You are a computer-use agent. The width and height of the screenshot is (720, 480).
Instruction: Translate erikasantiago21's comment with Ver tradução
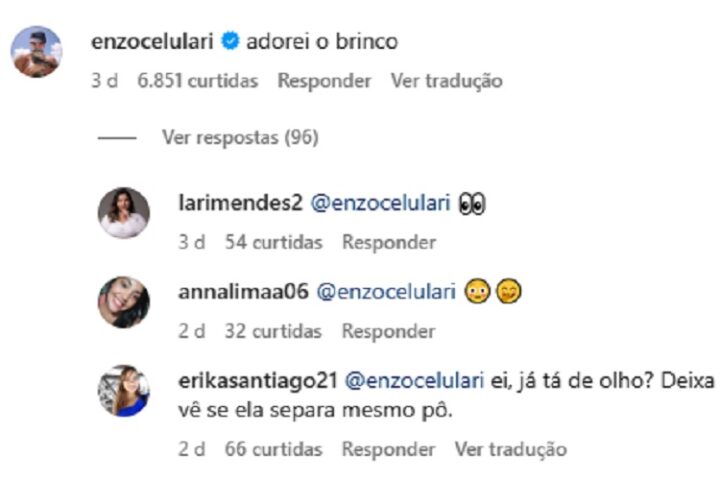(x=510, y=449)
